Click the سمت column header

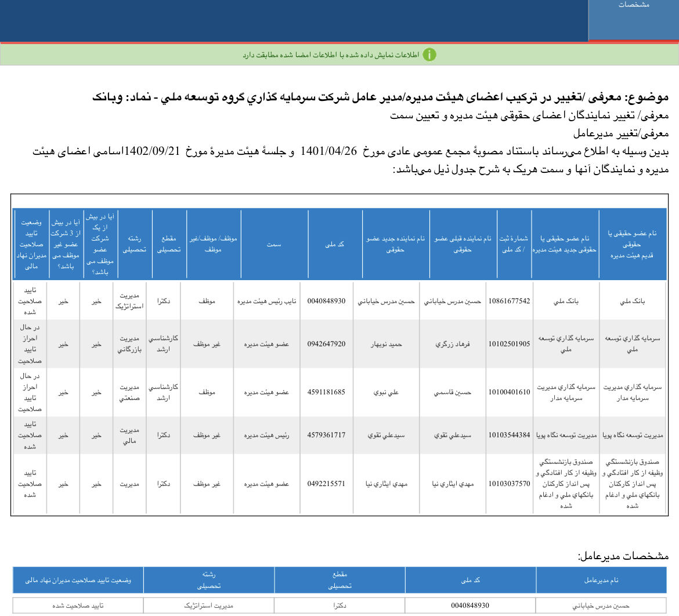coord(274,244)
